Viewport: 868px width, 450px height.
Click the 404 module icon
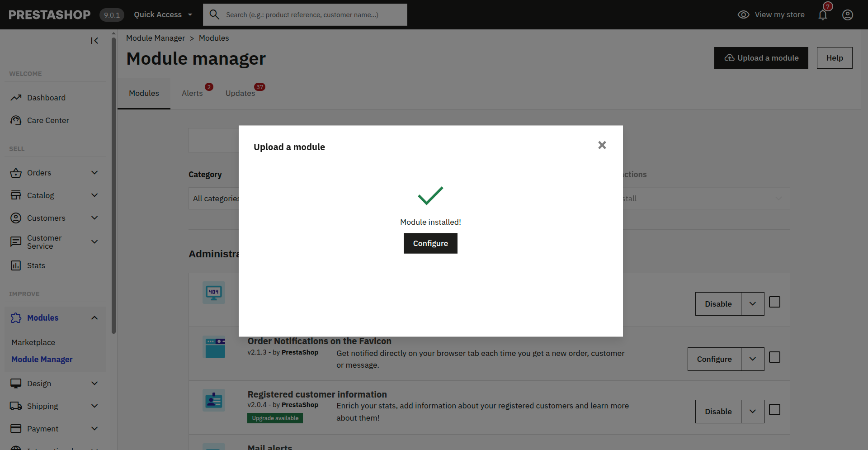[x=214, y=293]
